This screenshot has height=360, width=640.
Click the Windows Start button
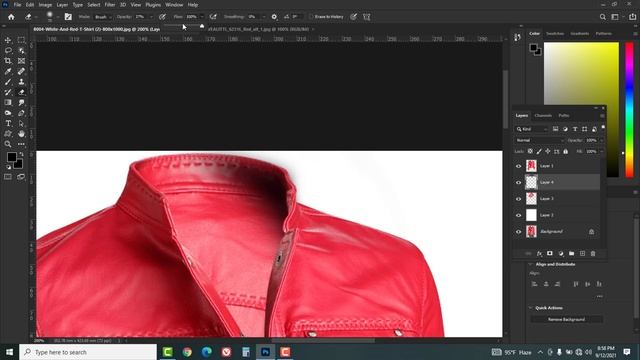click(9, 352)
